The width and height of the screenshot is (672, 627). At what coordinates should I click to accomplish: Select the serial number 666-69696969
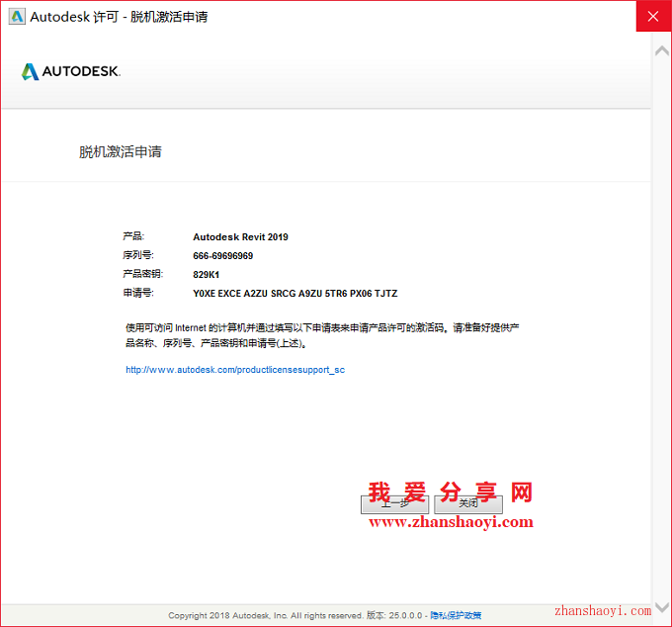pyautogui.click(x=223, y=256)
